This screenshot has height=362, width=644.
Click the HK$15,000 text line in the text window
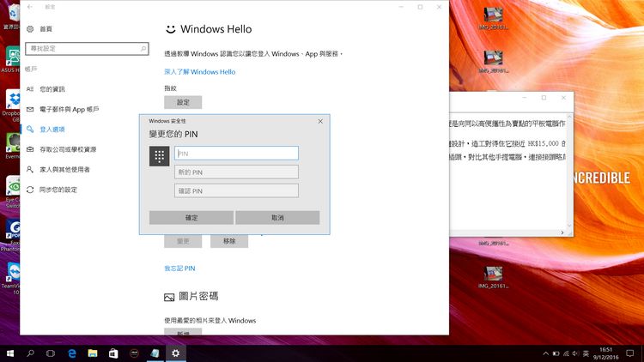click(507, 143)
